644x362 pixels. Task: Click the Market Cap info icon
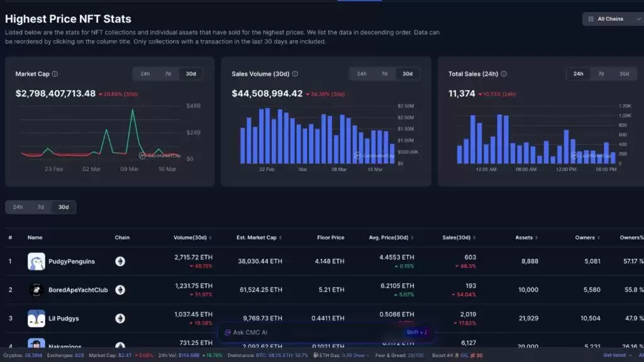coord(55,74)
